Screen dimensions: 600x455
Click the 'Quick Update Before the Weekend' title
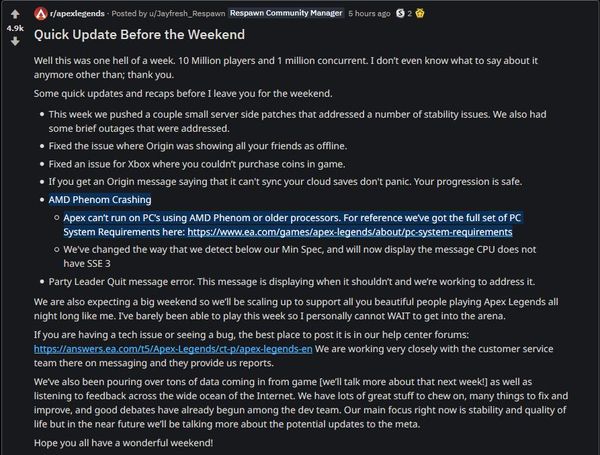[x=139, y=34]
